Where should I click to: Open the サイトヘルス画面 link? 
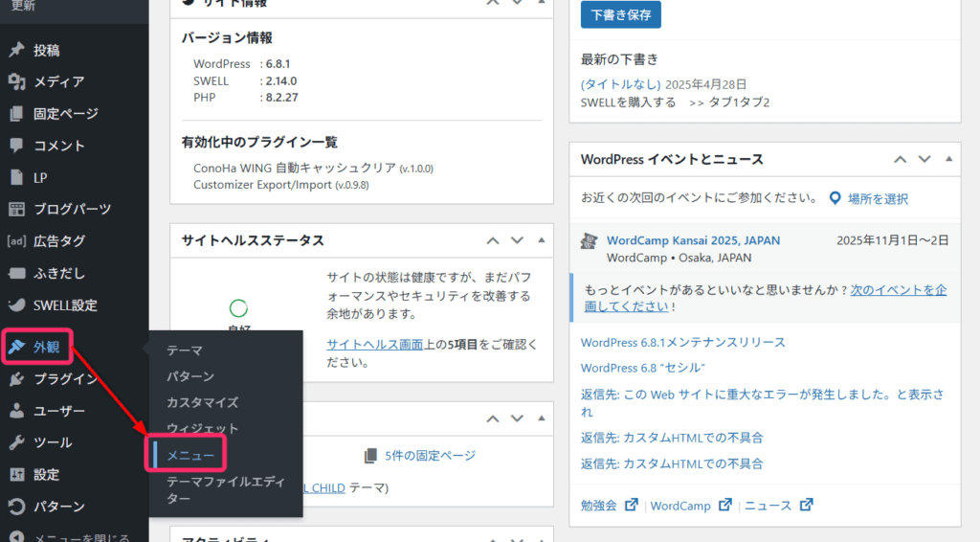pos(374,345)
